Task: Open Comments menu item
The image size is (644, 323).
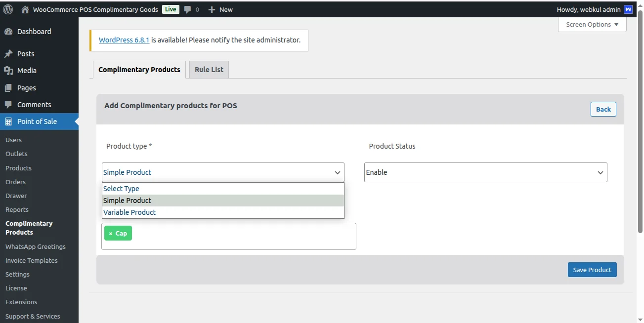Action: pyautogui.click(x=39, y=105)
